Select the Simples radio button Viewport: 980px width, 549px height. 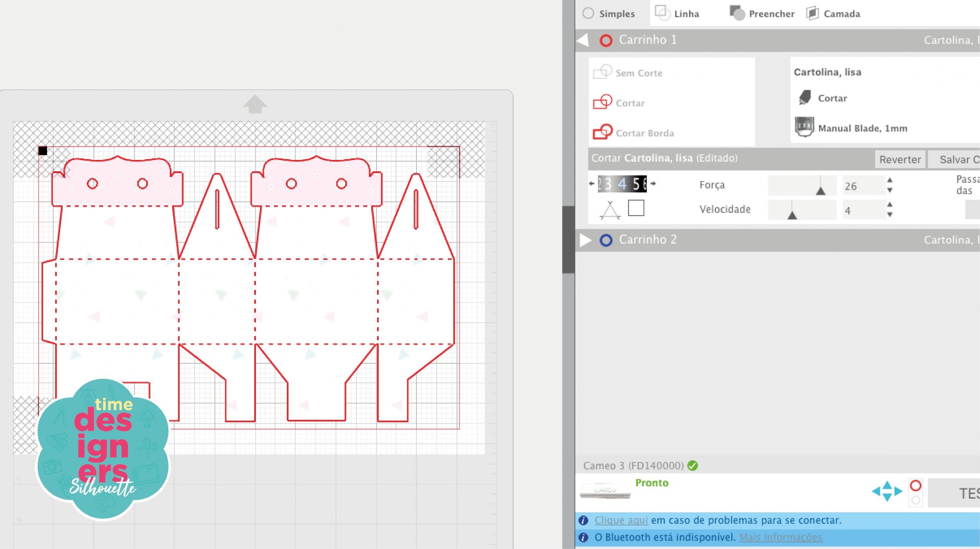pos(588,13)
